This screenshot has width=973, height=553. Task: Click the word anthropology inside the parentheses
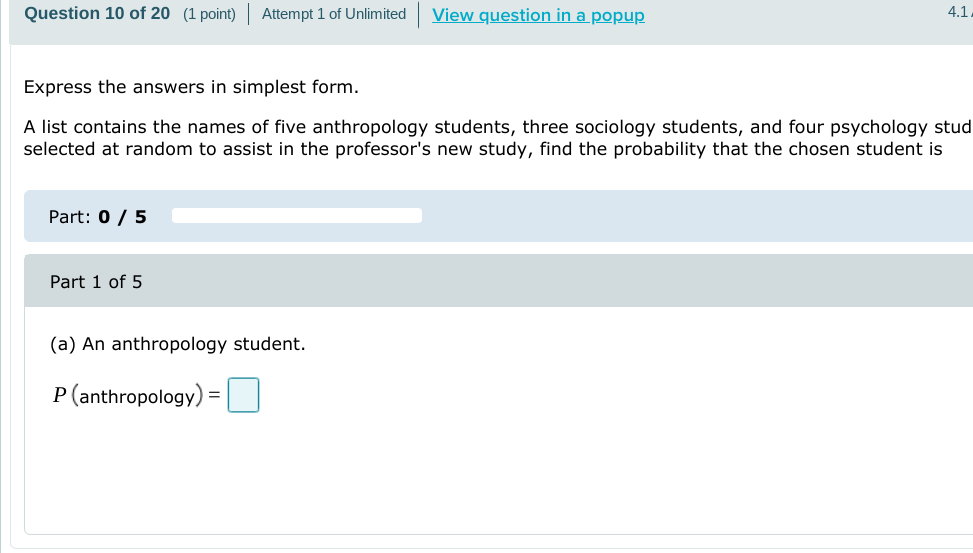tap(137, 397)
